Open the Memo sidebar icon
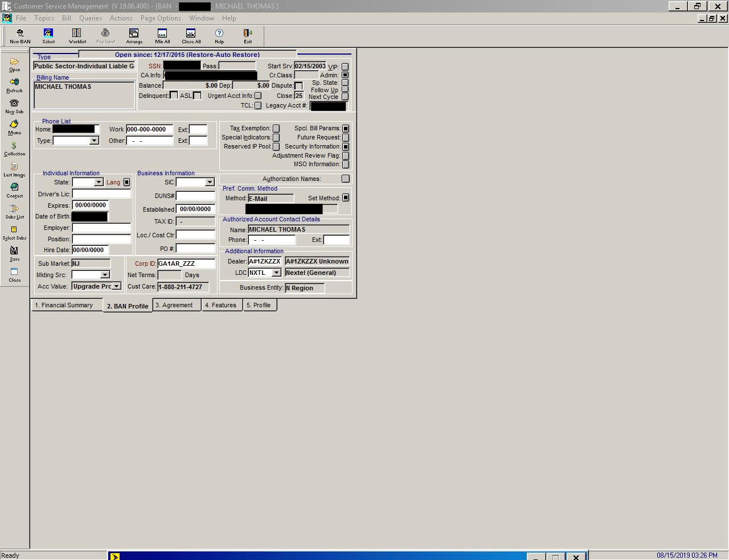This screenshot has height=560, width=729. coord(14,127)
